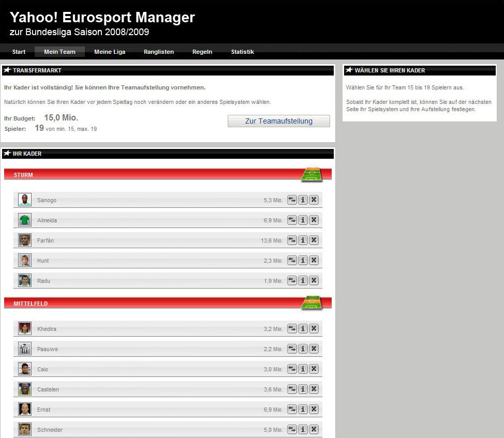Go to the Meine Liga tab

(110, 52)
